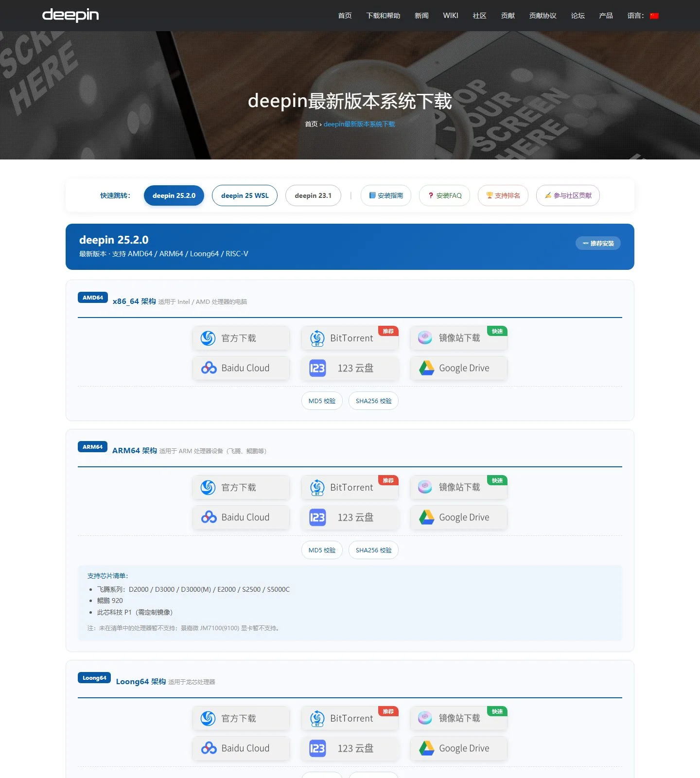Open 安装FAQ quick link
Screen dimensions: 700x778
coord(444,195)
